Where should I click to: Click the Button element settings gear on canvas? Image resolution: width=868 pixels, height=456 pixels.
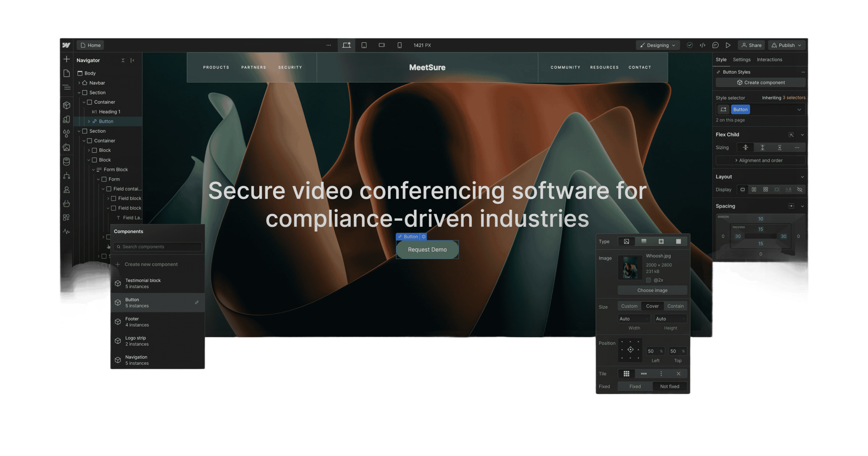pyautogui.click(x=424, y=237)
